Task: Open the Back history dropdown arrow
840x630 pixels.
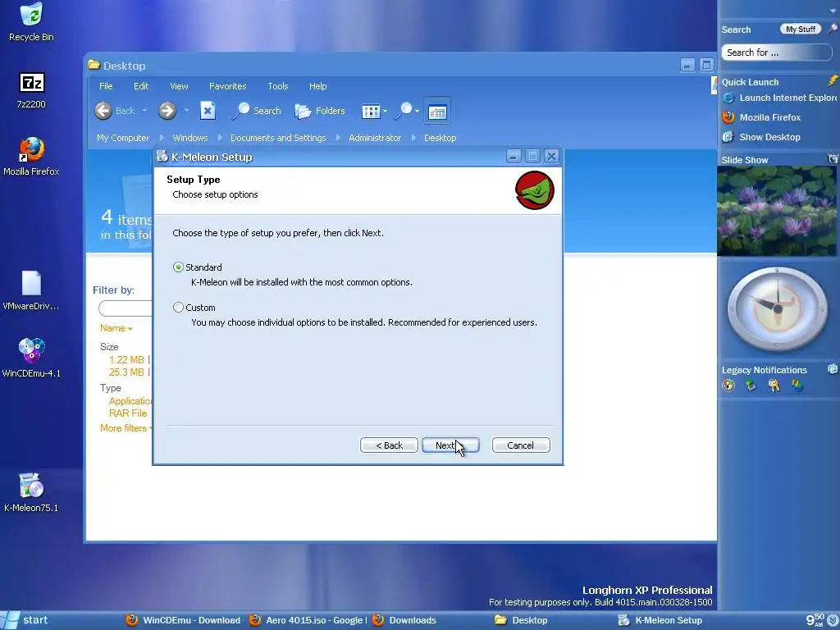Action: coord(144,111)
